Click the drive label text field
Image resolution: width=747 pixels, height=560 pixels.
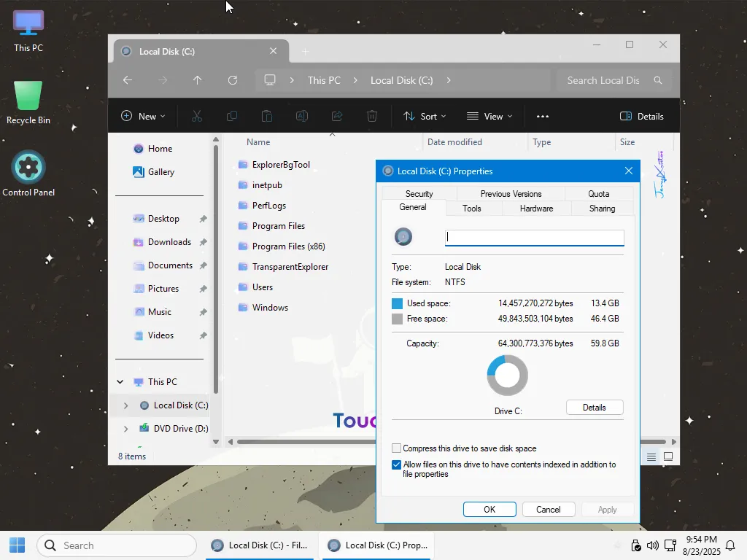[535, 238]
